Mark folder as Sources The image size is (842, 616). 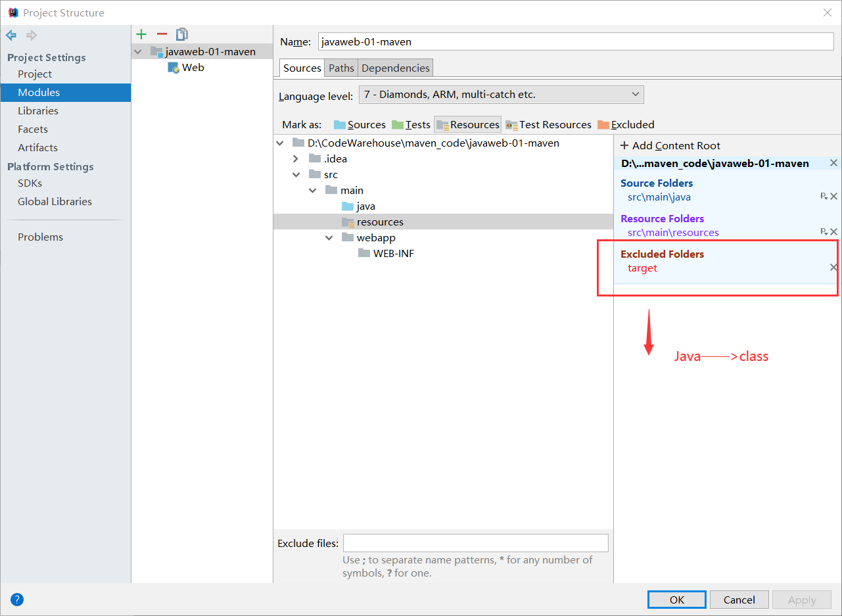point(360,125)
